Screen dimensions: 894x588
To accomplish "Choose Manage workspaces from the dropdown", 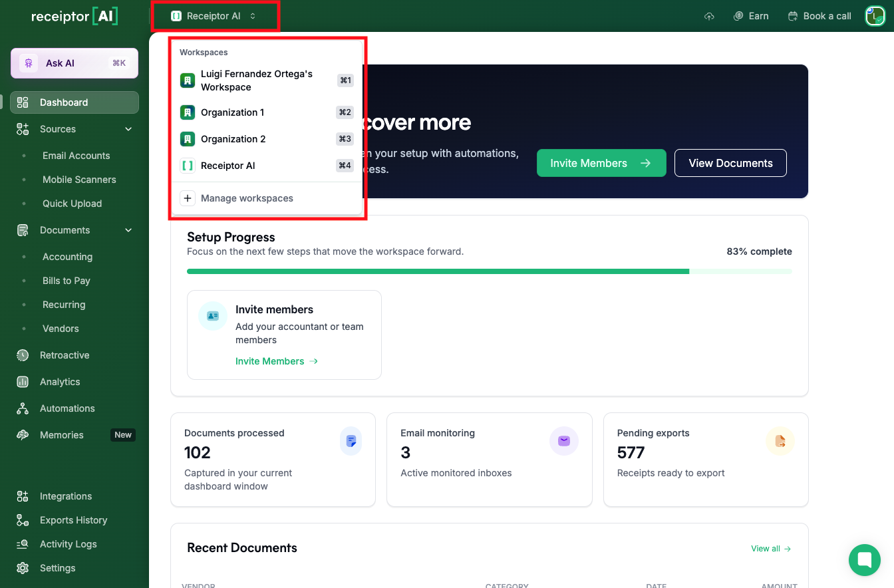I will (267, 198).
